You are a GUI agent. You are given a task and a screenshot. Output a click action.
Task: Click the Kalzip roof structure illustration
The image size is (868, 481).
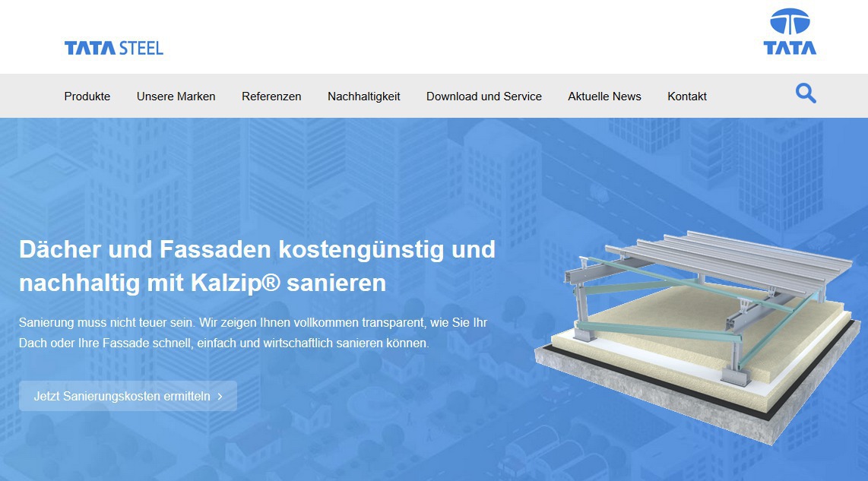698,337
